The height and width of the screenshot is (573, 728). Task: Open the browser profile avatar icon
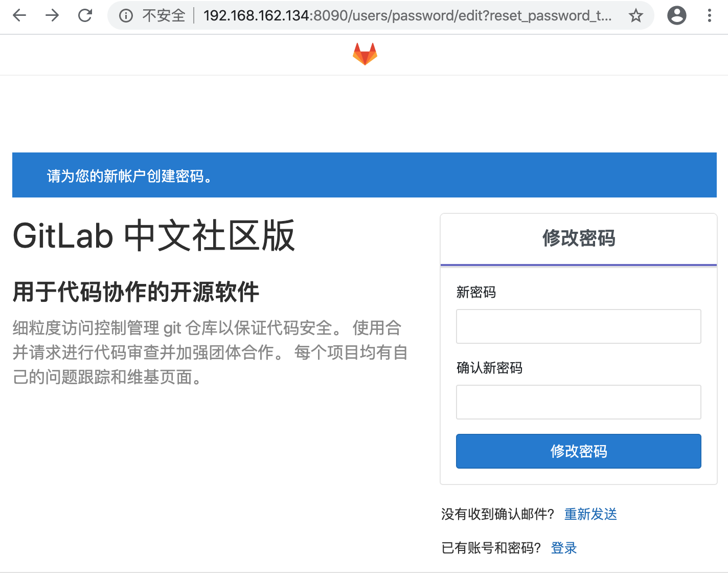[x=677, y=16]
